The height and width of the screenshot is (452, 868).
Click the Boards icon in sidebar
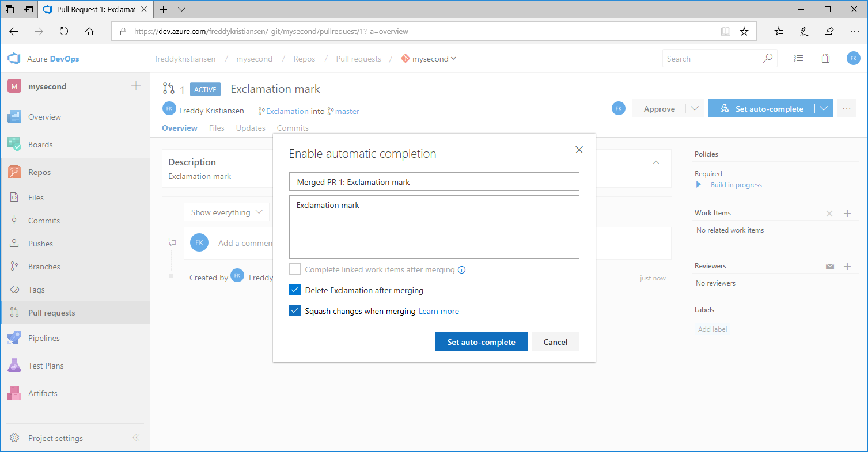click(14, 145)
